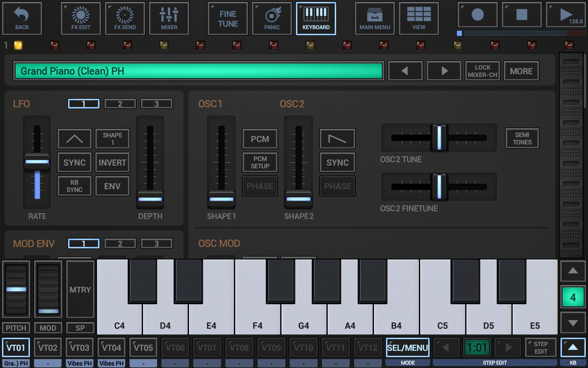Screen dimensions: 588x368
Task: Click the Back arrow icon
Action: 21,18
